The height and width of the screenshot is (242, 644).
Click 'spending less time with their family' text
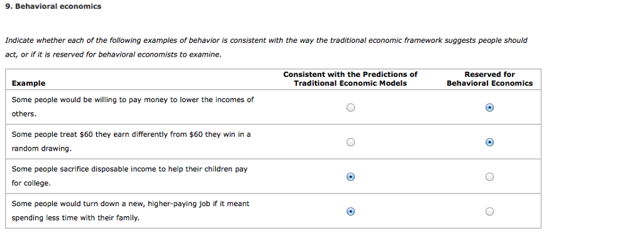point(75,217)
